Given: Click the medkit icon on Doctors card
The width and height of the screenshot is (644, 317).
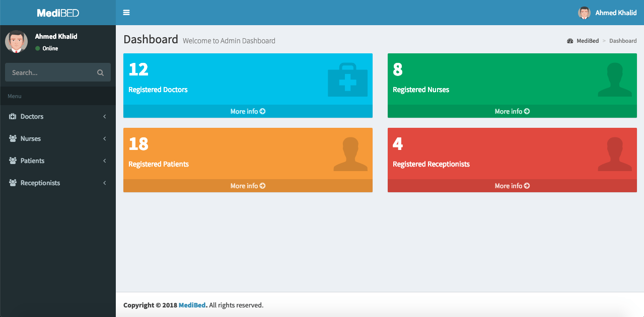Looking at the screenshot, I should (x=347, y=80).
